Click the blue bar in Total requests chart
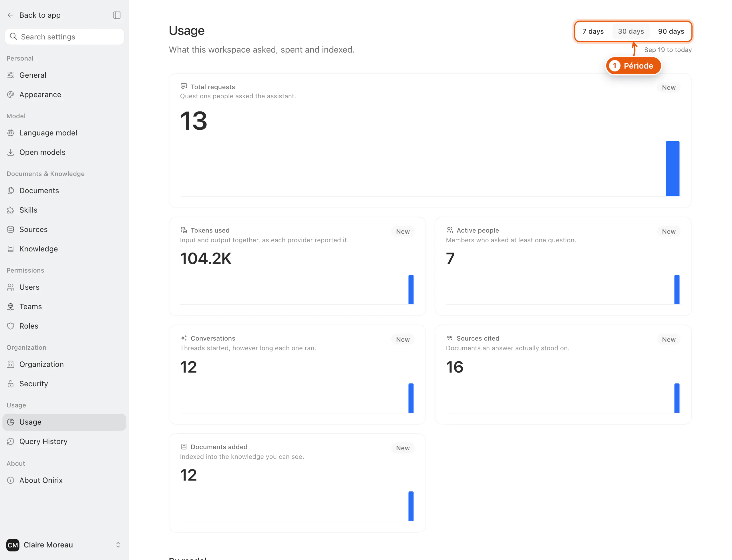Screen dimensions: 732x560 click(672, 169)
